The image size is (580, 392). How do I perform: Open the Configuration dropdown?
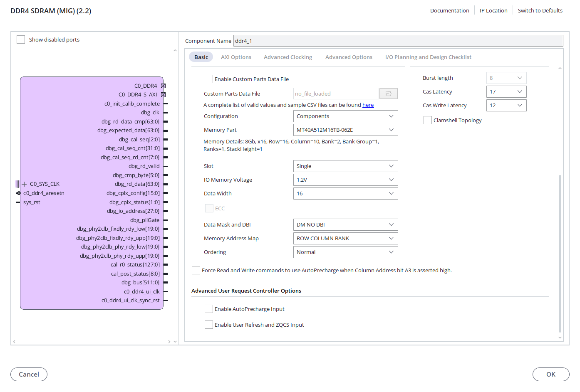coord(345,116)
